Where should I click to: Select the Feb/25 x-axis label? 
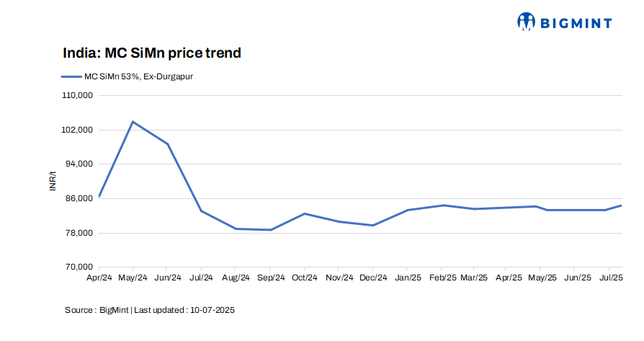pyautogui.click(x=442, y=278)
